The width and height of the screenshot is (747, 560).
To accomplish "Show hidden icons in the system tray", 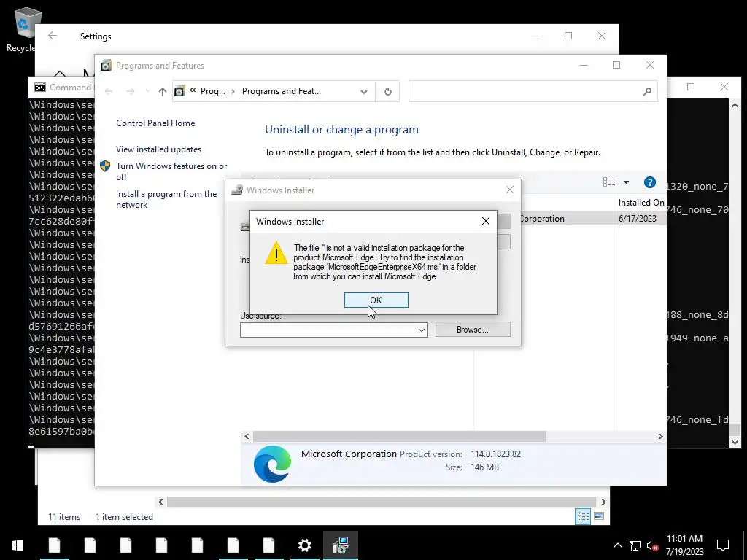I will [617, 545].
